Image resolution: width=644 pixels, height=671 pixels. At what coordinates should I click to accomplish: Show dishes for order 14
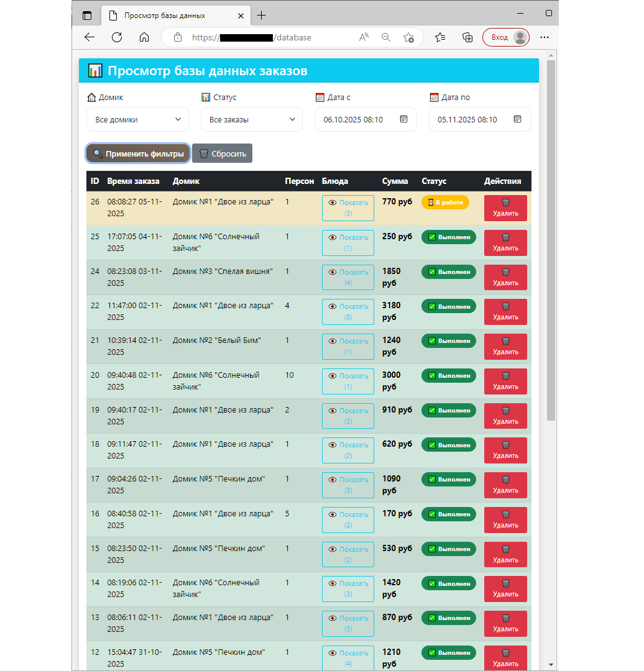pyautogui.click(x=348, y=588)
